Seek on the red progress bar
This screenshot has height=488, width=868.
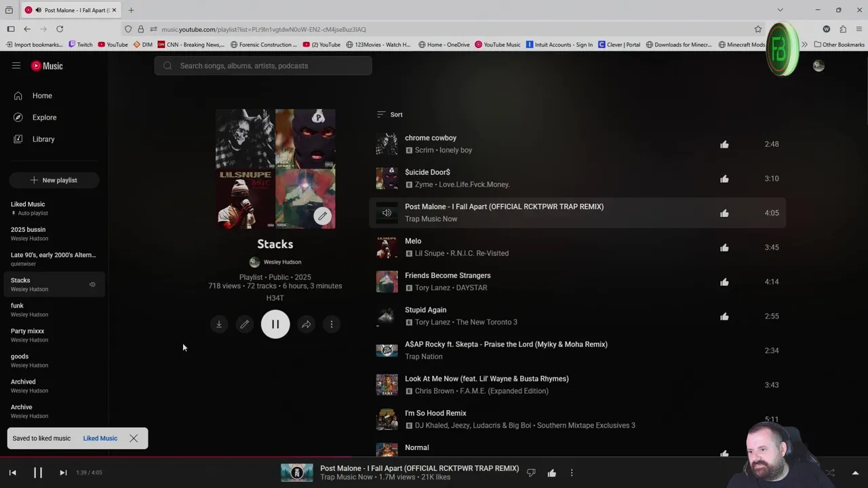(x=434, y=457)
